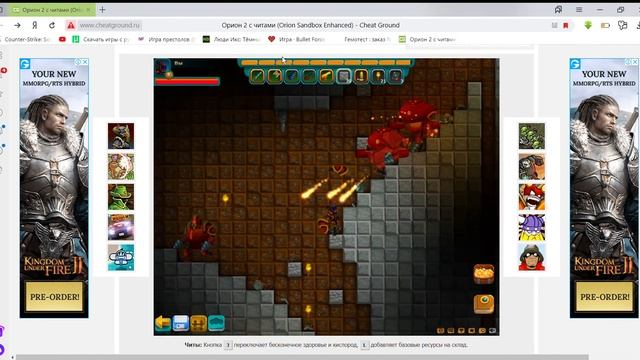
Task: Open the angry red character game thumbnail
Action: point(532,197)
